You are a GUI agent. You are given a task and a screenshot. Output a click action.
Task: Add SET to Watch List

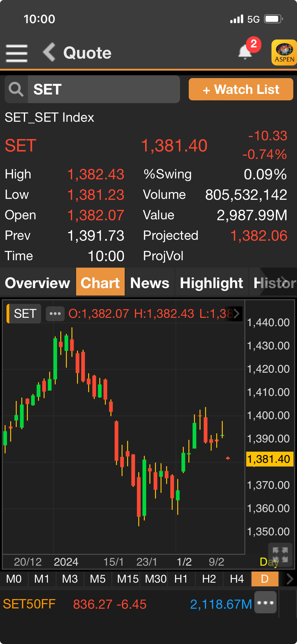click(241, 89)
